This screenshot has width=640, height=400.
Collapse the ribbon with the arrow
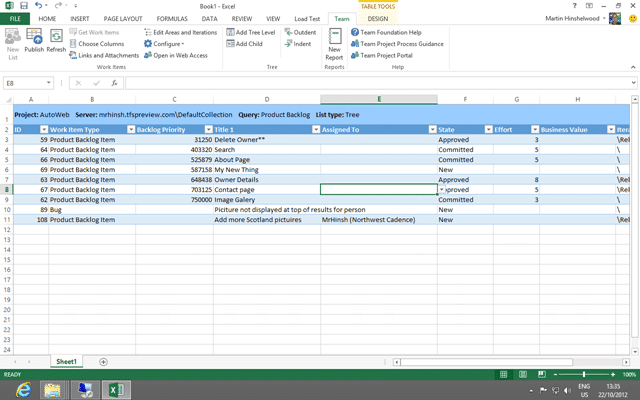633,67
